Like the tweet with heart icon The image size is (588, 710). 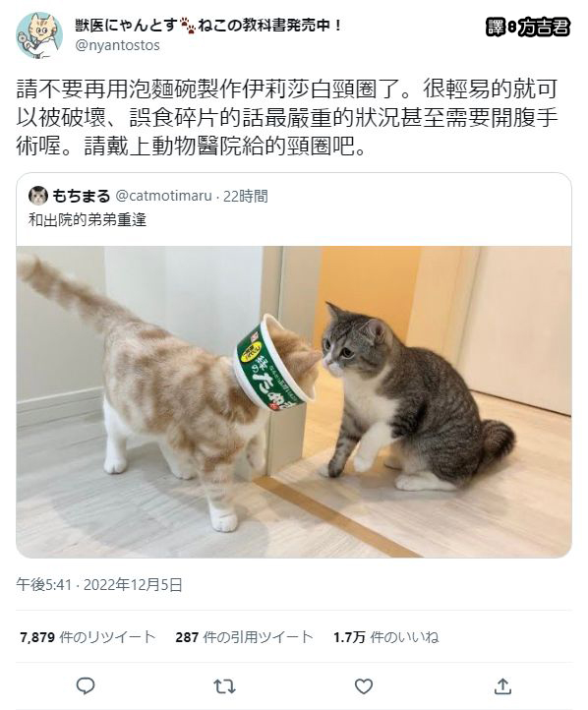click(364, 686)
